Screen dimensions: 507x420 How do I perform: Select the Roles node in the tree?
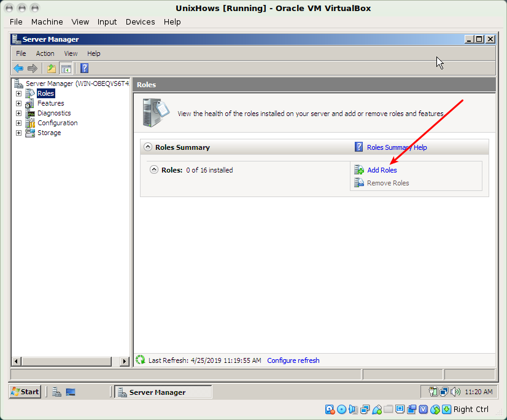point(45,93)
